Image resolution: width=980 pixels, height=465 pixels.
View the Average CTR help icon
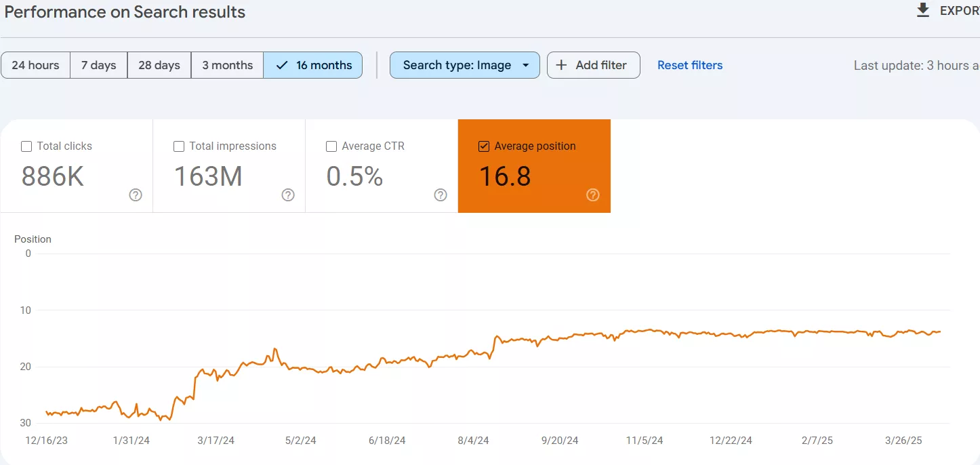point(440,195)
